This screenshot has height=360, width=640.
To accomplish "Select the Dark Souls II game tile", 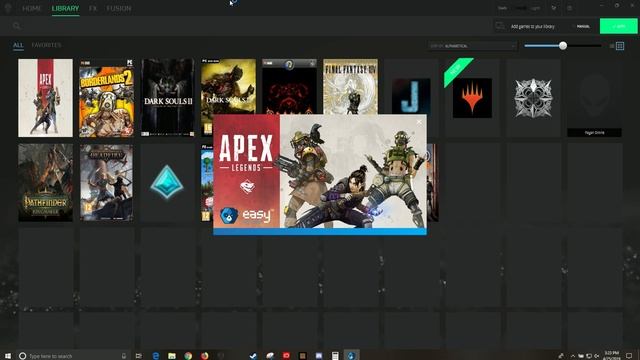I will [x=168, y=98].
